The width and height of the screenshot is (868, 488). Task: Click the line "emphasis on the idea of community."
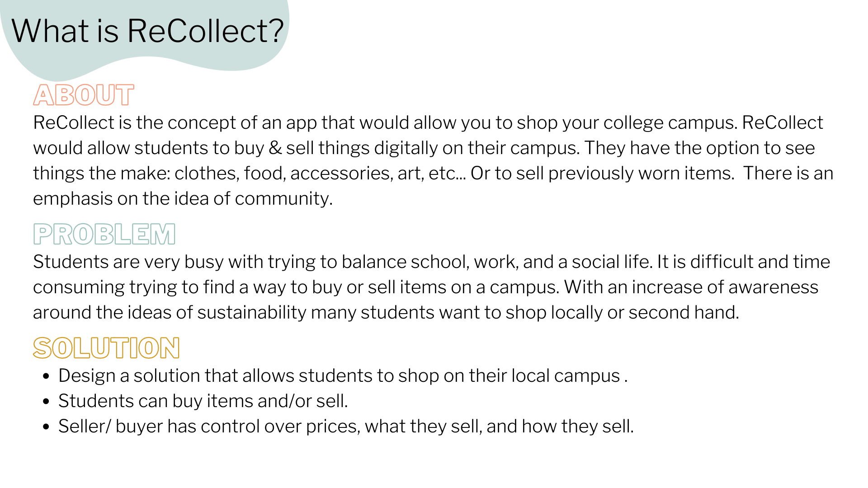tap(183, 199)
